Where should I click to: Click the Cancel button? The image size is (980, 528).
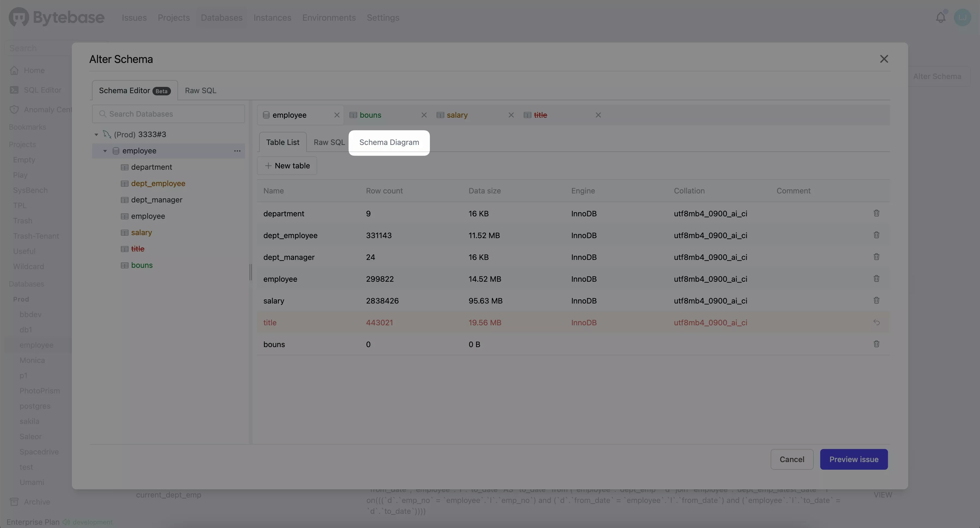(791, 459)
